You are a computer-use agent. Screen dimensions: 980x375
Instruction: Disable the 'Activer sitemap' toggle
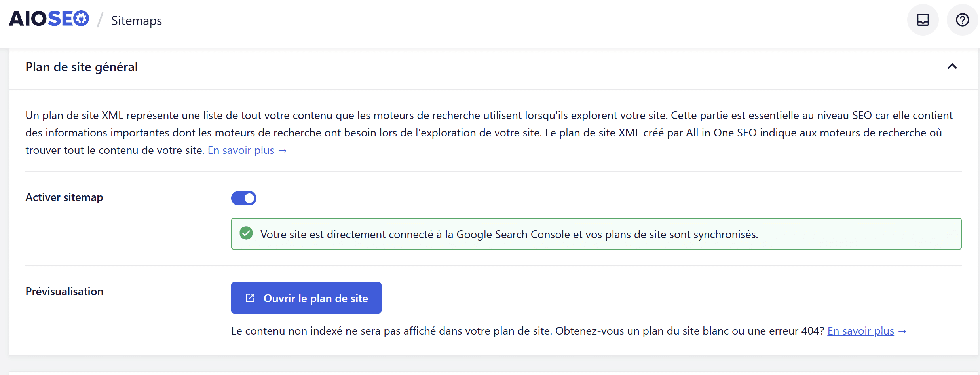(x=244, y=198)
